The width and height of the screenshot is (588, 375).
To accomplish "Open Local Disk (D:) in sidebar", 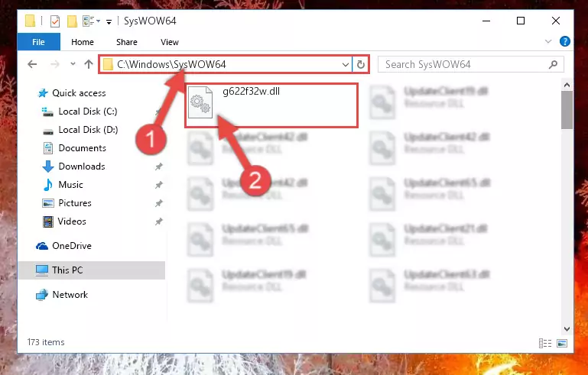I will (x=88, y=130).
